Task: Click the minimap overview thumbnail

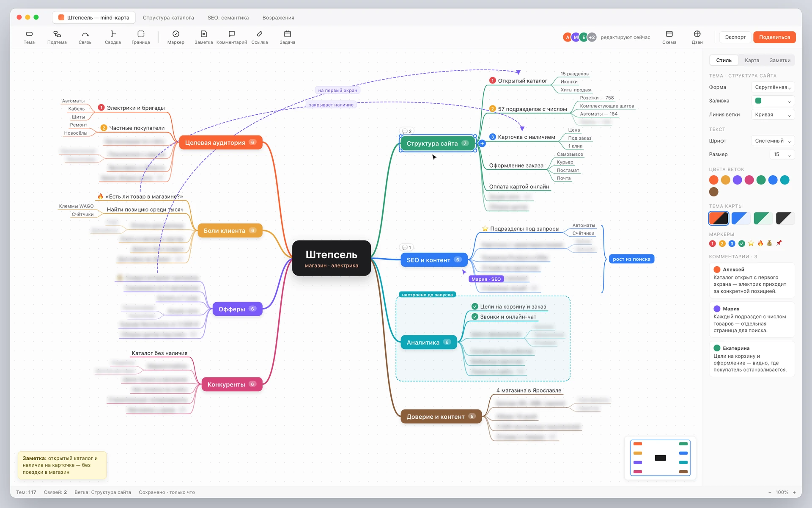Action: click(x=660, y=458)
